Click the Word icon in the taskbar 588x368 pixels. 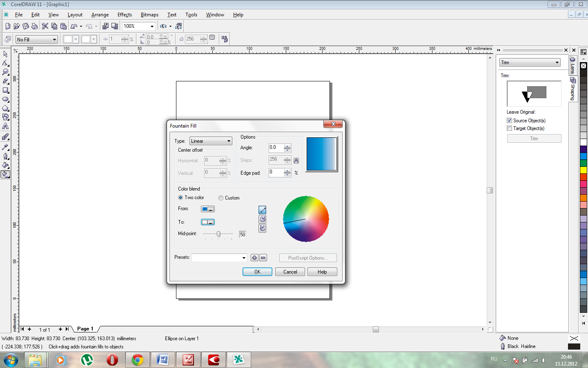(x=163, y=360)
